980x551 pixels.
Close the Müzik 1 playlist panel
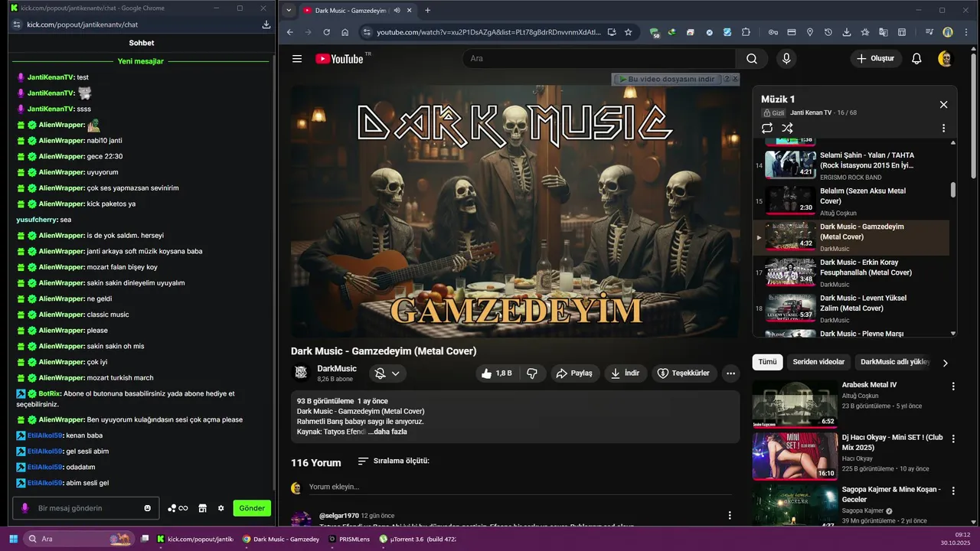943,105
